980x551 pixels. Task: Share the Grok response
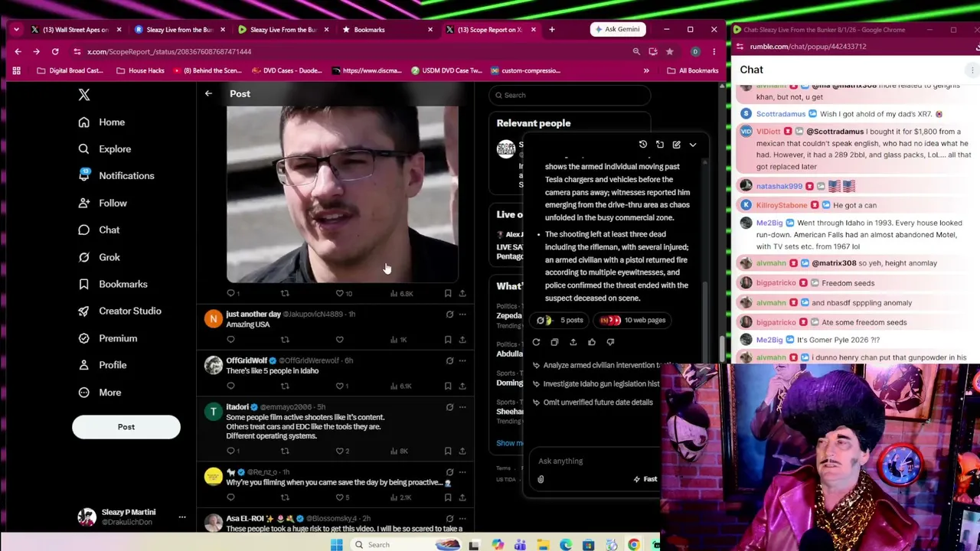(x=573, y=342)
